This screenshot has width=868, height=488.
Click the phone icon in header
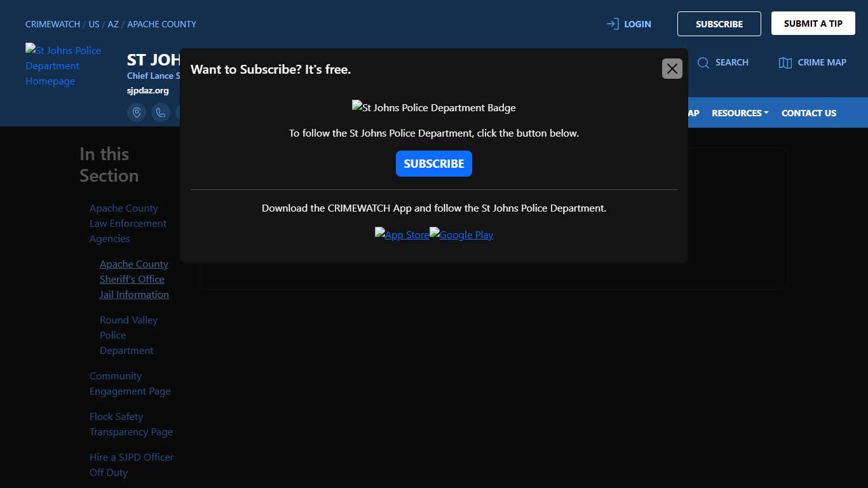[x=161, y=112]
